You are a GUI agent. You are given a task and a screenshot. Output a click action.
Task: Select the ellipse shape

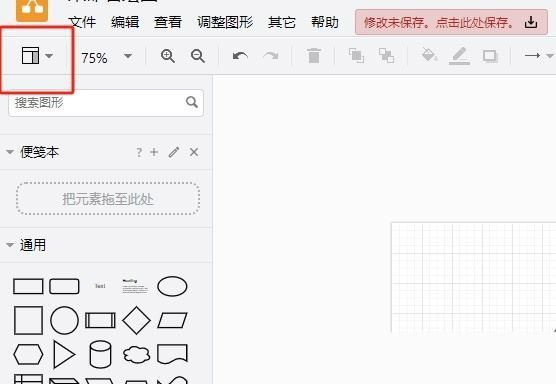(172, 286)
